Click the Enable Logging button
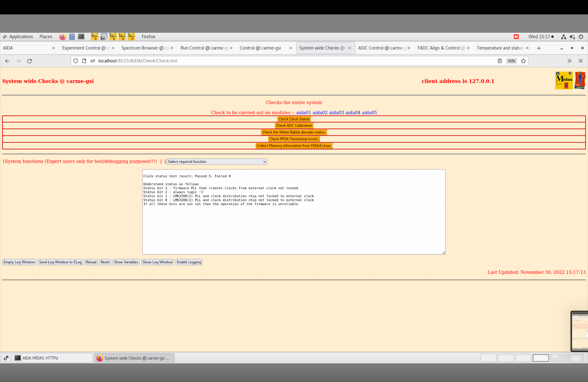Image resolution: width=588 pixels, height=382 pixels. pos(189,262)
